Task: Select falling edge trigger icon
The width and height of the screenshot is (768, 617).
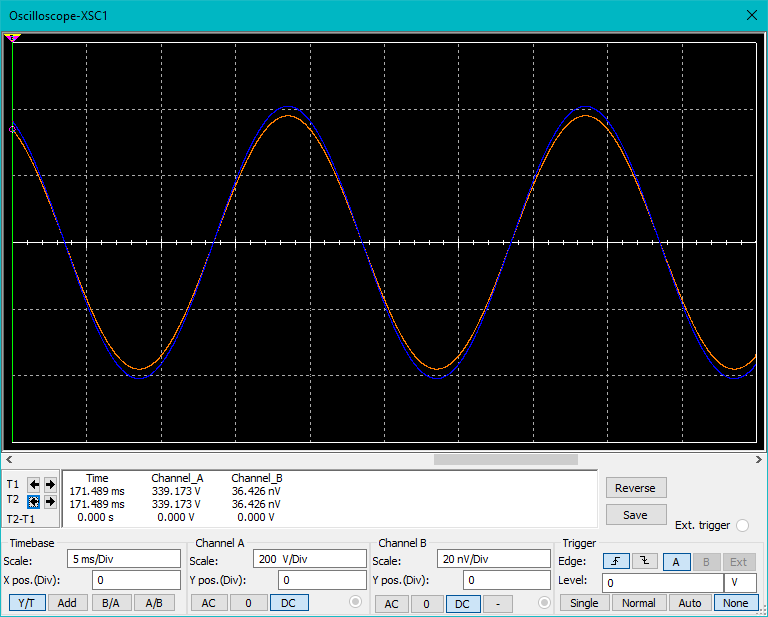Action: pyautogui.click(x=645, y=561)
